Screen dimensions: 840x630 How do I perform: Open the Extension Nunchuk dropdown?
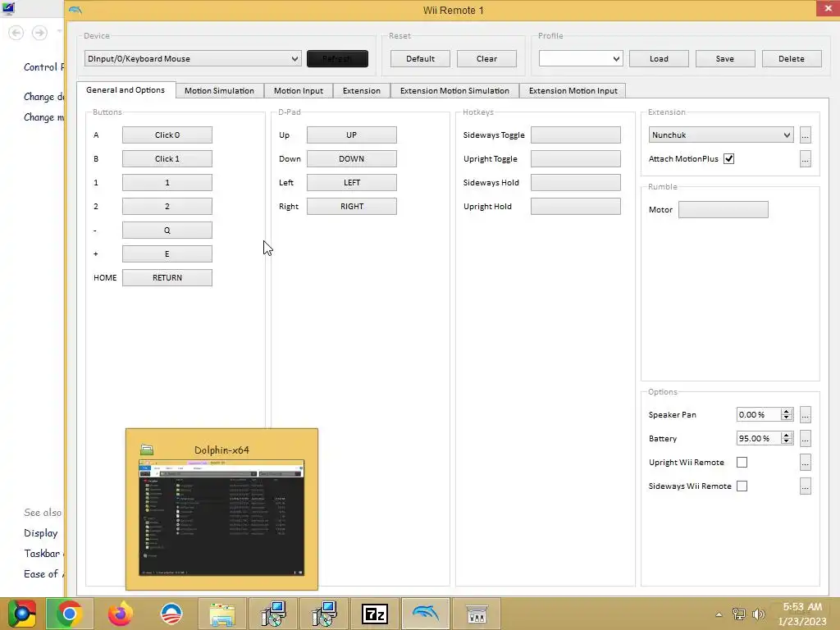tap(720, 135)
